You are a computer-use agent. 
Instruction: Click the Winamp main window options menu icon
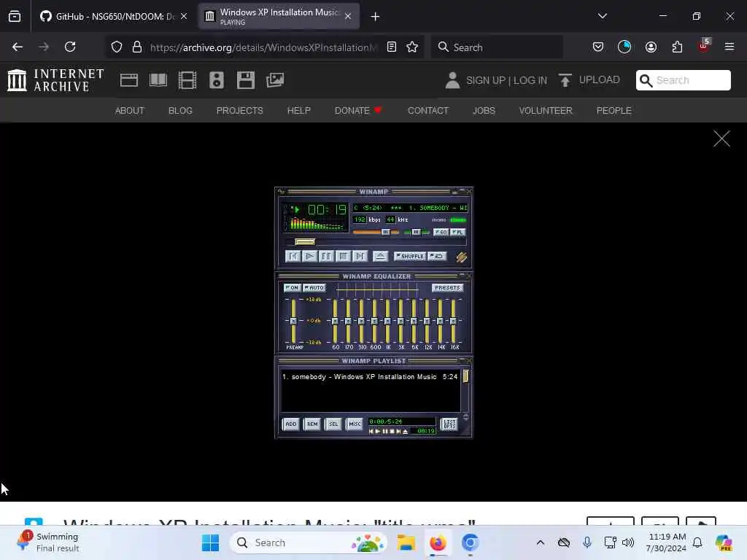(281, 192)
